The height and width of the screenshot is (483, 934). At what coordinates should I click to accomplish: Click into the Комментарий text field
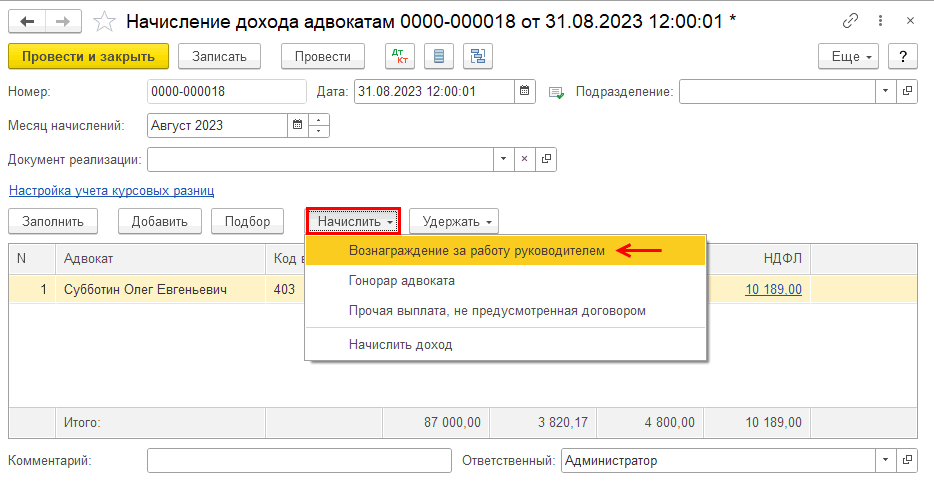click(x=299, y=461)
